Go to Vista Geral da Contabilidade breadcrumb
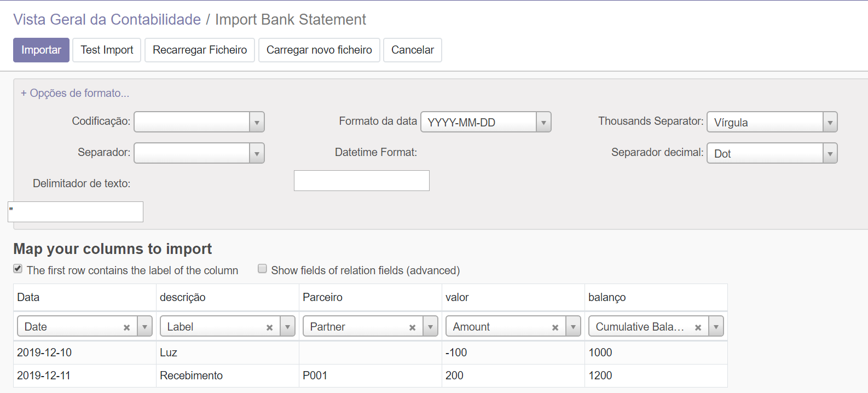The width and height of the screenshot is (868, 393). (x=107, y=20)
